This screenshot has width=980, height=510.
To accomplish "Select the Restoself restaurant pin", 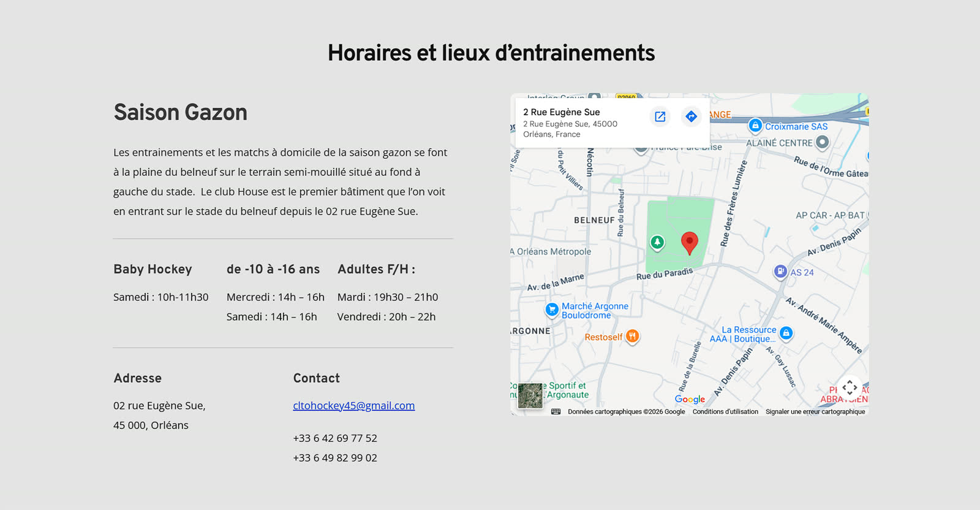I will point(632,337).
